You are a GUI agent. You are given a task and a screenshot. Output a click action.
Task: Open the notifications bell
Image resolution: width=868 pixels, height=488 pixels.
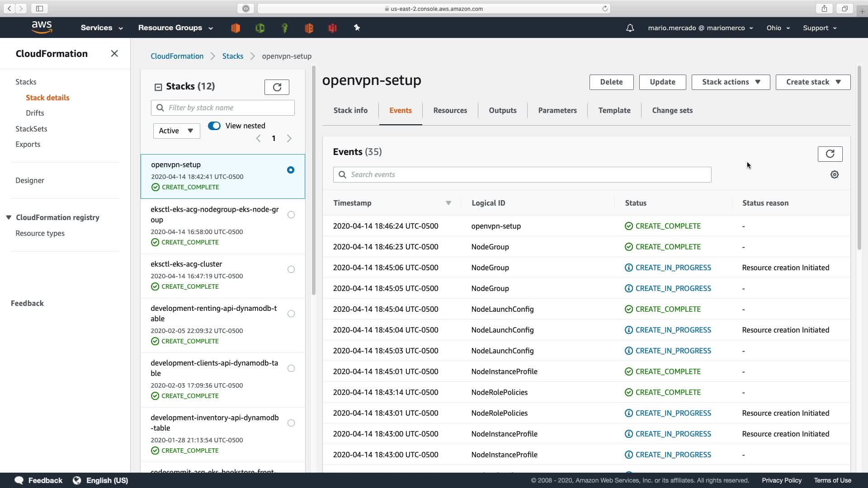click(x=630, y=28)
